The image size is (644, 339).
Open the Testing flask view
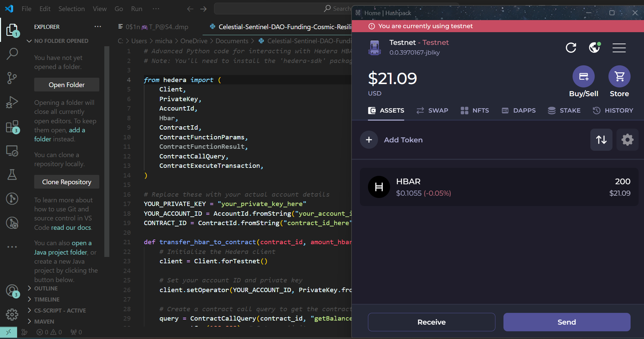click(12, 175)
